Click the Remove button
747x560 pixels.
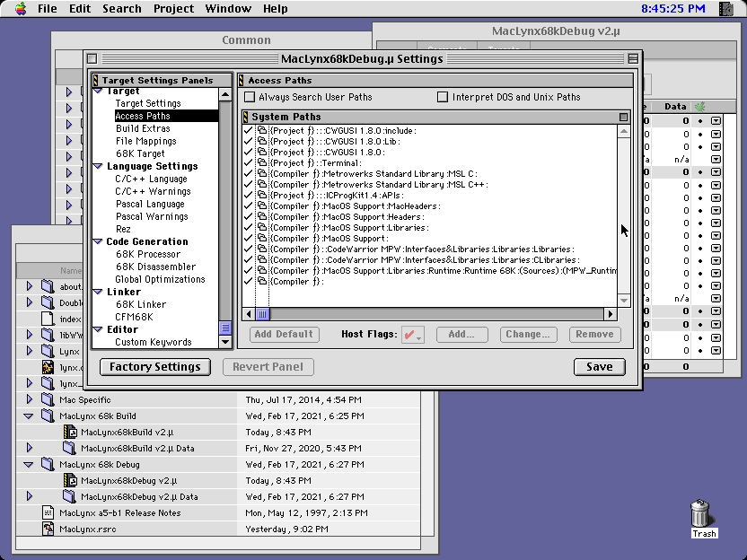(x=594, y=334)
